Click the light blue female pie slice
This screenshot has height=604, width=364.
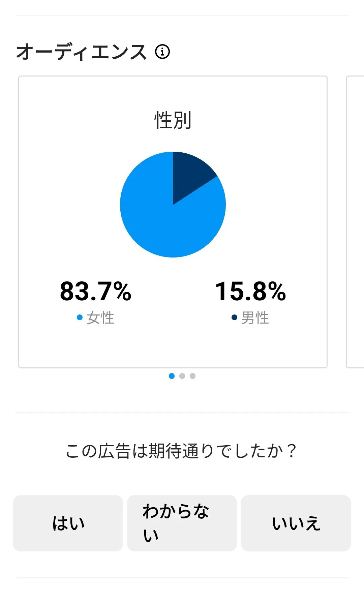point(165,226)
